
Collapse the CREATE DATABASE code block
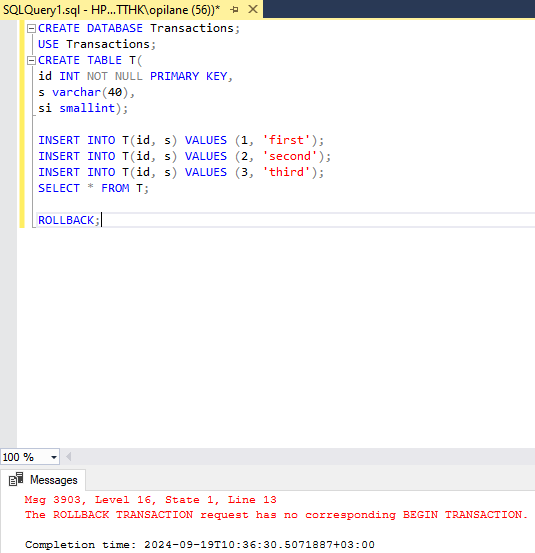[x=31, y=28]
